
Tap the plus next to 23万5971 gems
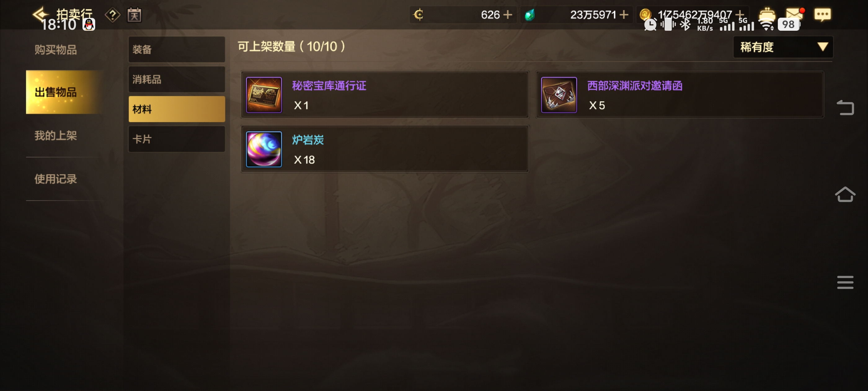click(624, 15)
